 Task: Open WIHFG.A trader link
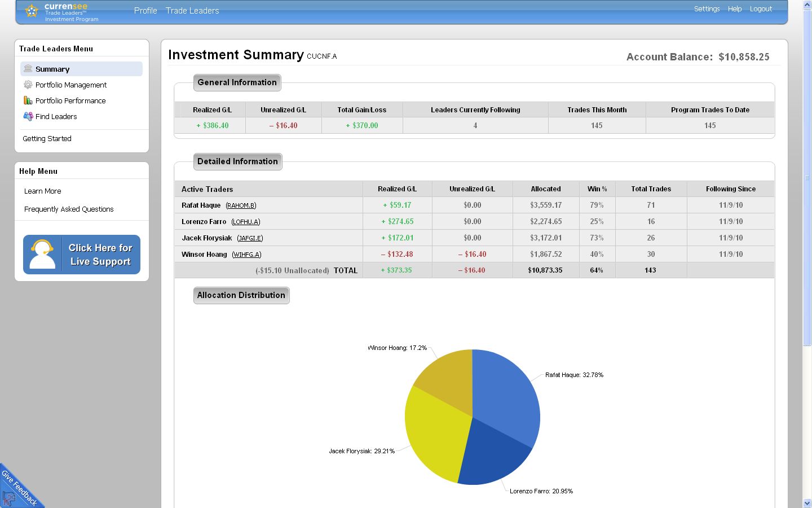point(246,255)
